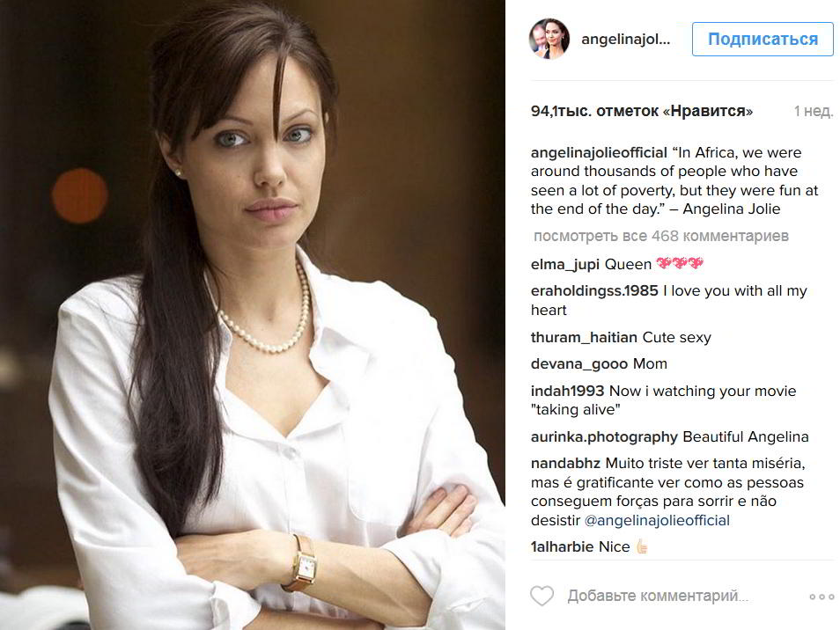
Task: Open 1alharbie commenter profile
Action: tap(562, 546)
